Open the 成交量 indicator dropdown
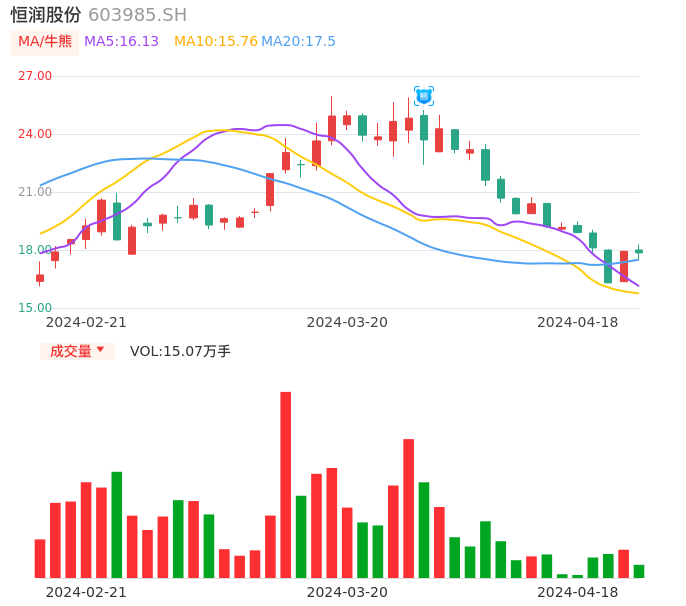The image size is (686, 606). (x=77, y=351)
